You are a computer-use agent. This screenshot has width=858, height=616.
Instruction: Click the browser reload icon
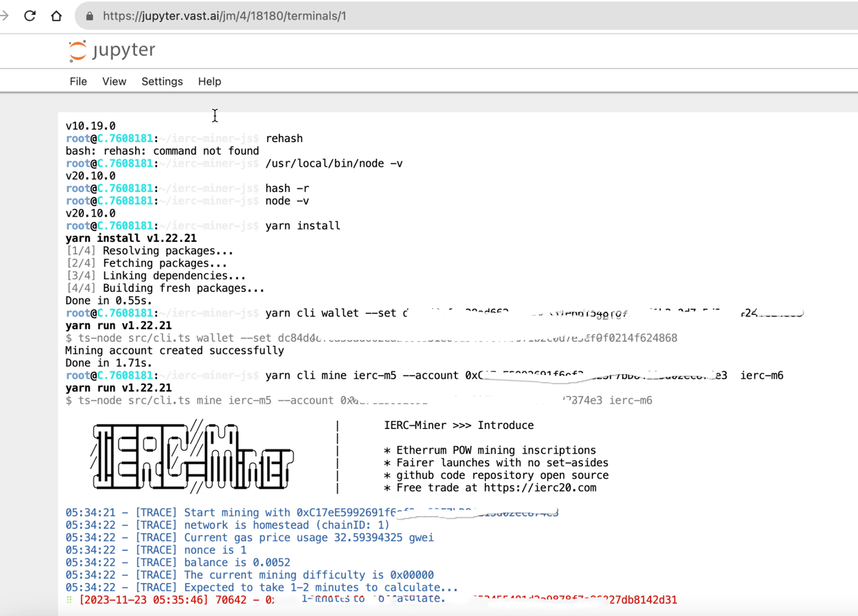click(x=30, y=16)
